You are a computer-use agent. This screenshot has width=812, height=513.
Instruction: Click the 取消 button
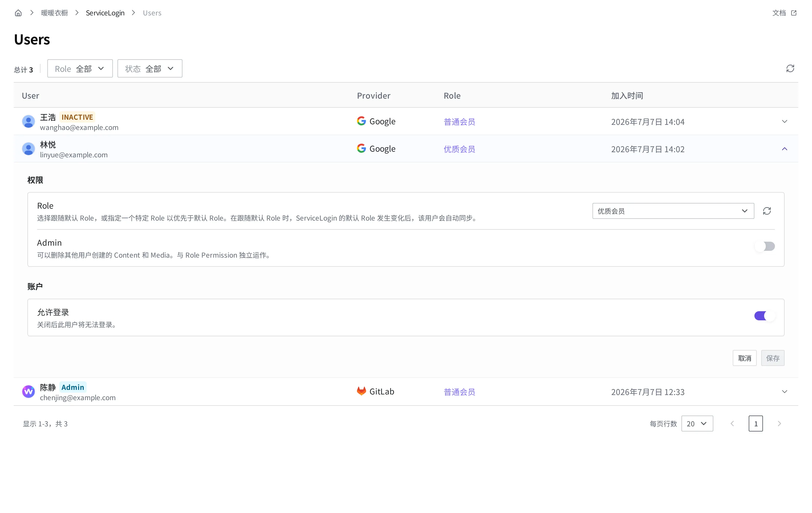[x=744, y=358]
